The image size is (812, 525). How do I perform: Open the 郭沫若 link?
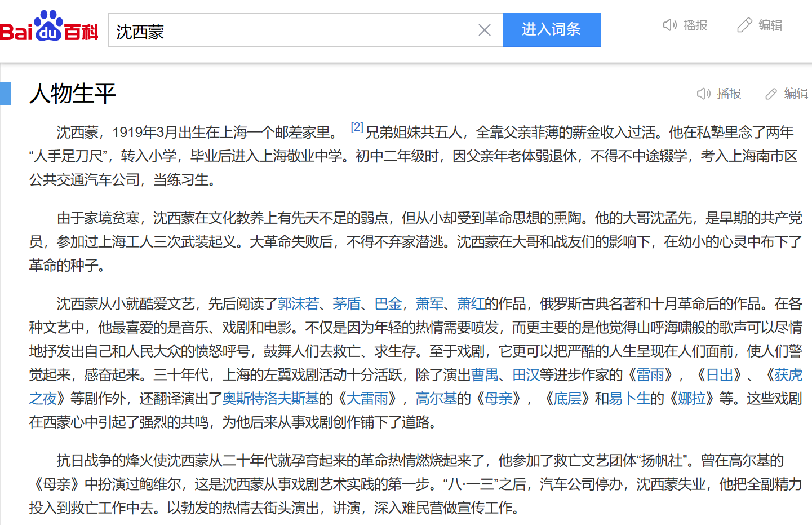(298, 304)
